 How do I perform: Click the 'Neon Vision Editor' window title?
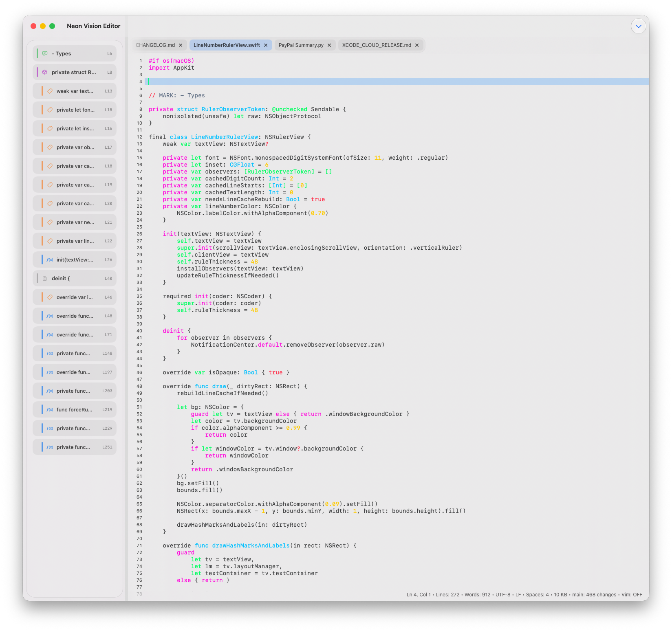pos(94,26)
